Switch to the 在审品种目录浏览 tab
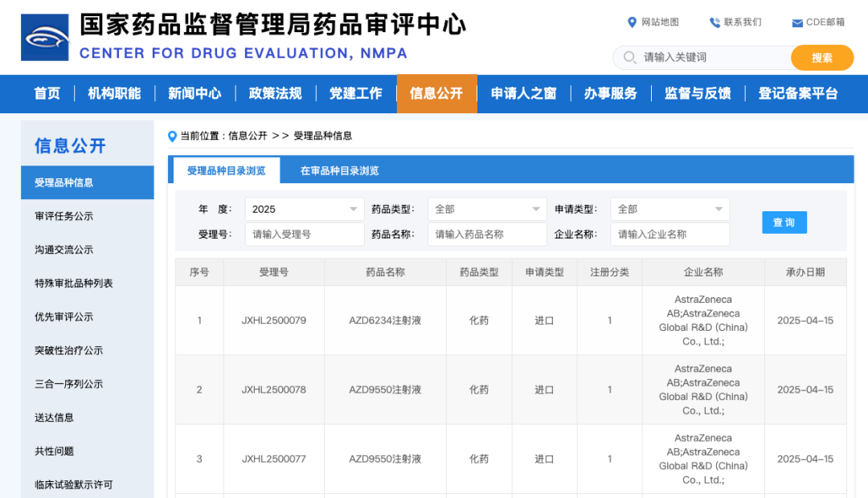Screen dimensions: 868x498 pos(338,170)
